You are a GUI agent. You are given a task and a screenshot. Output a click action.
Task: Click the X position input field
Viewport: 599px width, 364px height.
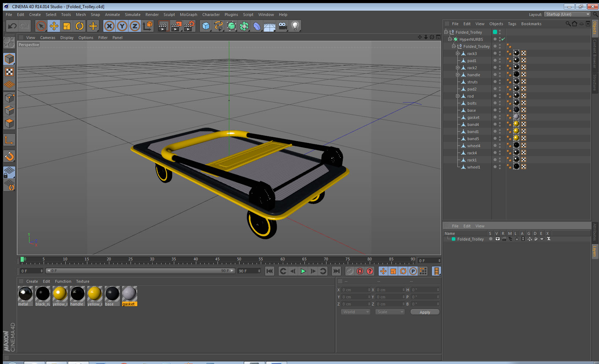(356, 290)
